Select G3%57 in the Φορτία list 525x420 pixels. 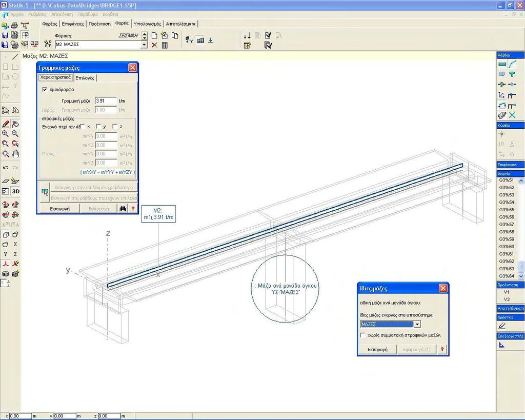click(x=507, y=225)
